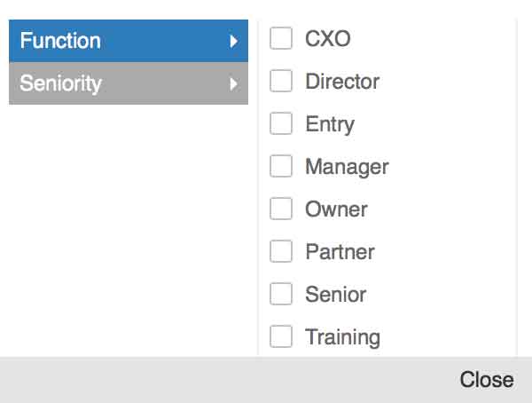The width and height of the screenshot is (532, 403).
Task: Close the filter panel
Action: [x=486, y=380]
